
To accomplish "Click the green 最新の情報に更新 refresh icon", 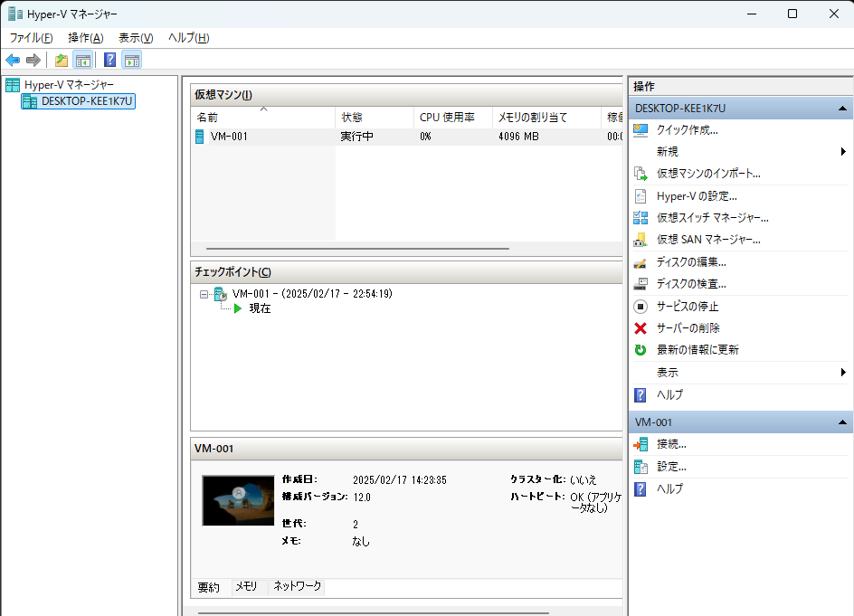I will coord(640,350).
